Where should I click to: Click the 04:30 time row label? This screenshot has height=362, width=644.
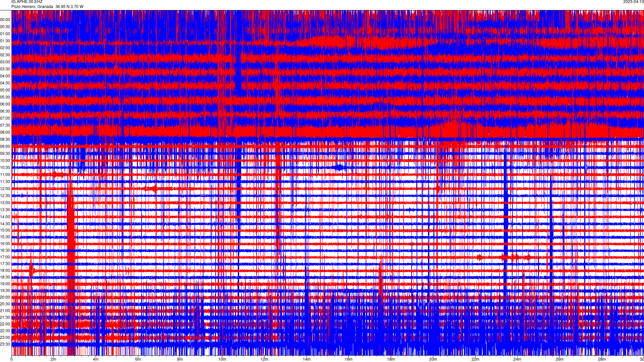[x=5, y=83]
